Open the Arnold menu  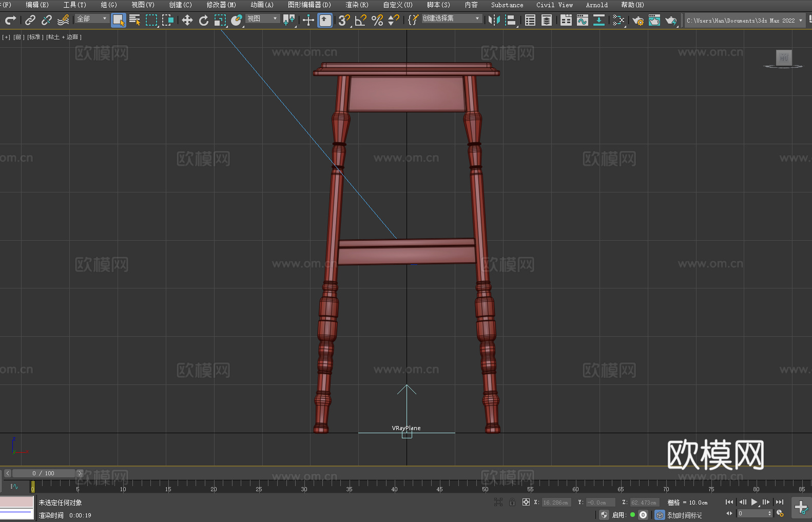tap(597, 5)
